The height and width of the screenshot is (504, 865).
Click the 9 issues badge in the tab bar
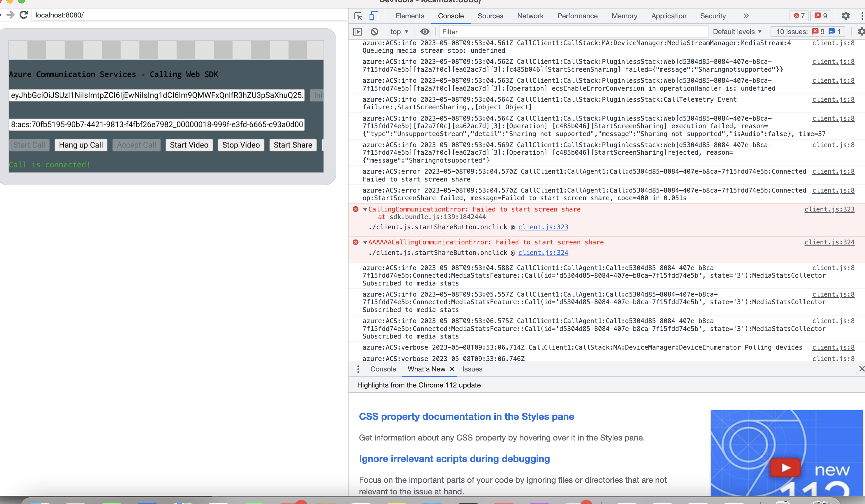(x=820, y=16)
